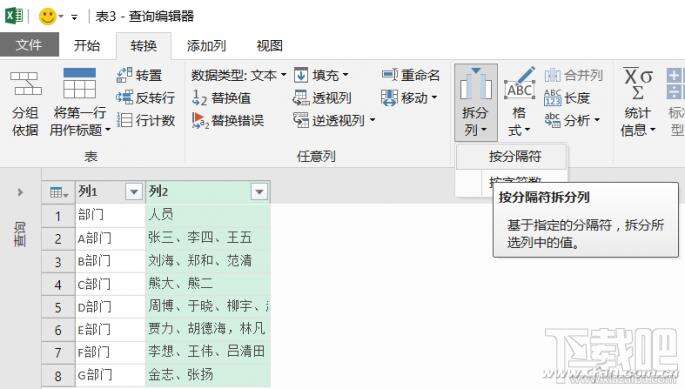The height and width of the screenshot is (389, 685).
Task: Click the 透视列 pivot column button
Action: [x=322, y=97]
